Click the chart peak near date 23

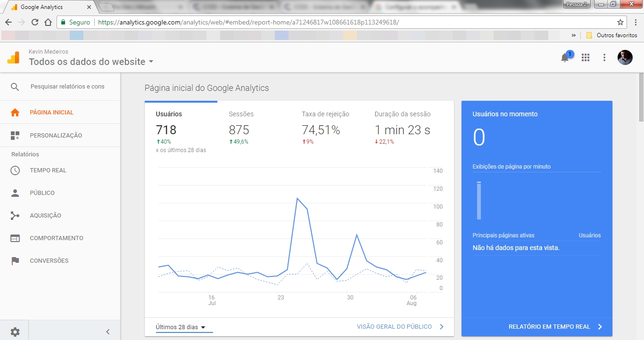(x=297, y=198)
